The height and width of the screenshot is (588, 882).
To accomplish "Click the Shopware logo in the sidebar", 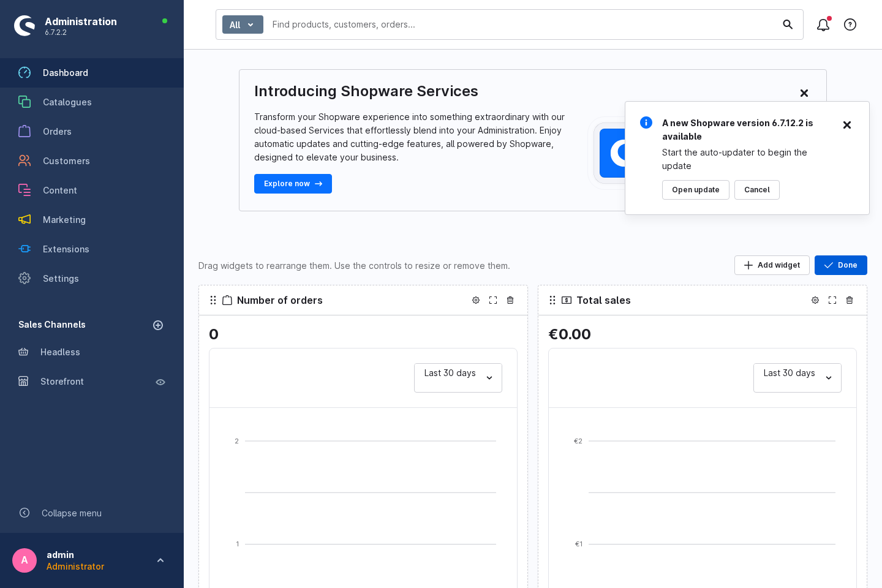I will coord(24,26).
